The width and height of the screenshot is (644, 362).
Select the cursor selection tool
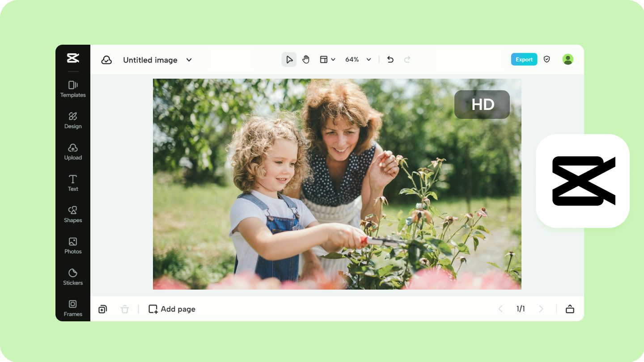[x=289, y=59]
